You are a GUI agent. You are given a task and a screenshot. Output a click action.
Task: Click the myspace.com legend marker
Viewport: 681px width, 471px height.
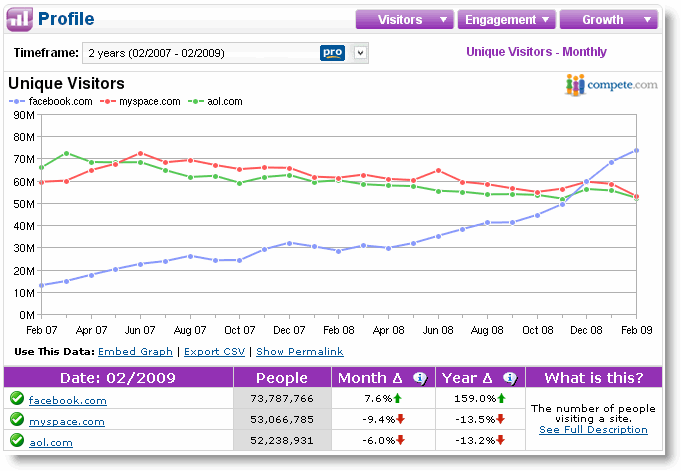click(x=107, y=101)
